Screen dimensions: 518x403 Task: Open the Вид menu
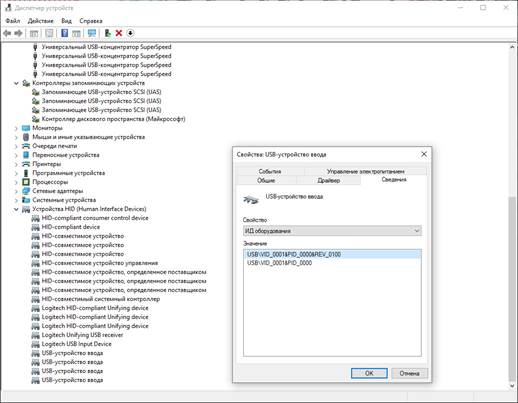pos(66,21)
